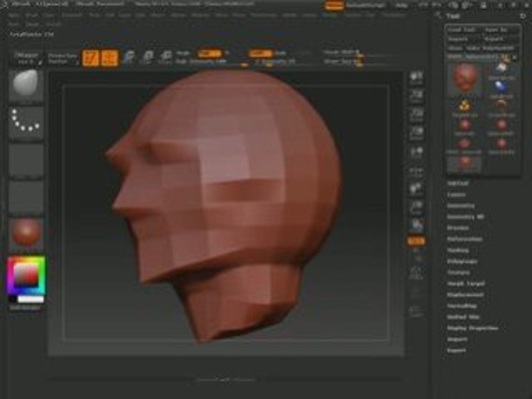This screenshot has width=532, height=399.
Task: Select the Move transform icon in top shelf
Action: (x=129, y=58)
